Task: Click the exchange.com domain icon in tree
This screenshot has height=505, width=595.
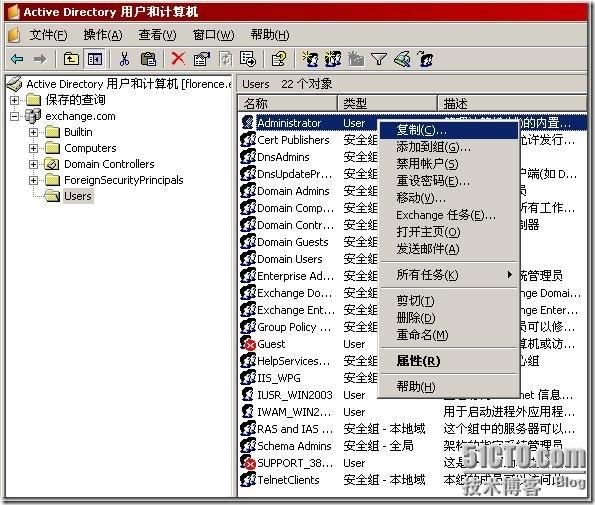Action: [x=33, y=116]
